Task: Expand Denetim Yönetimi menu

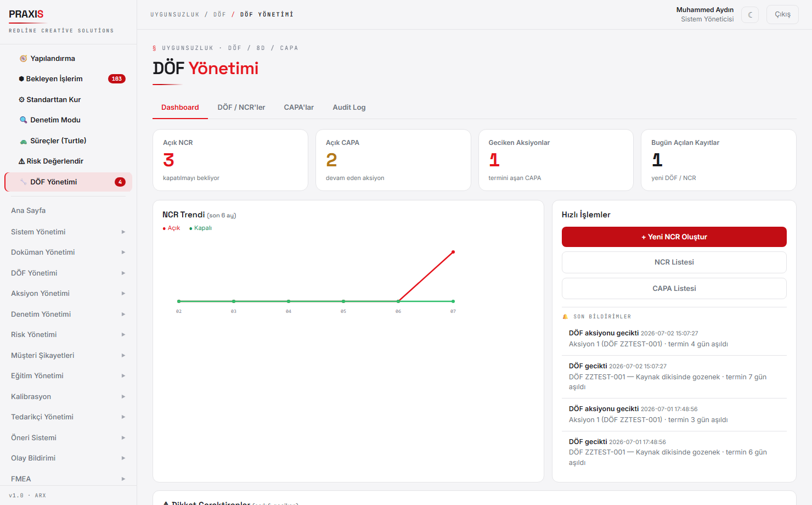Action: [x=68, y=315]
